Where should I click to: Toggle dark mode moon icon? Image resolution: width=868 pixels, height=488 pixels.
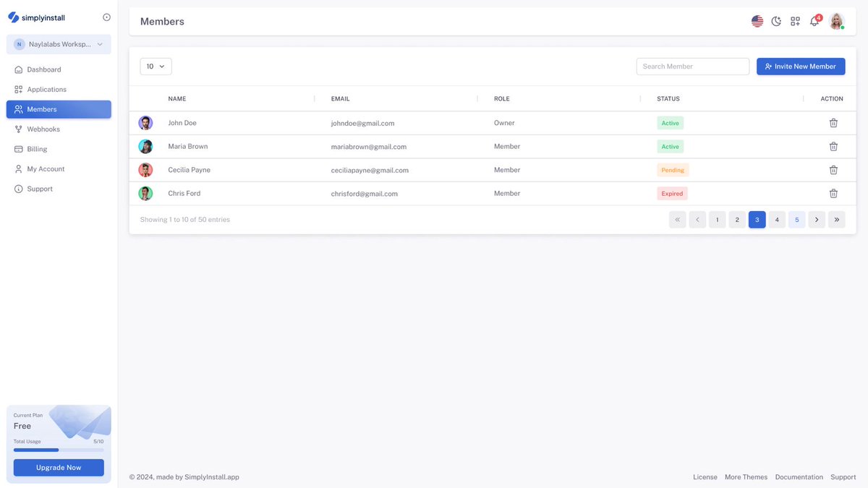pyautogui.click(x=776, y=22)
